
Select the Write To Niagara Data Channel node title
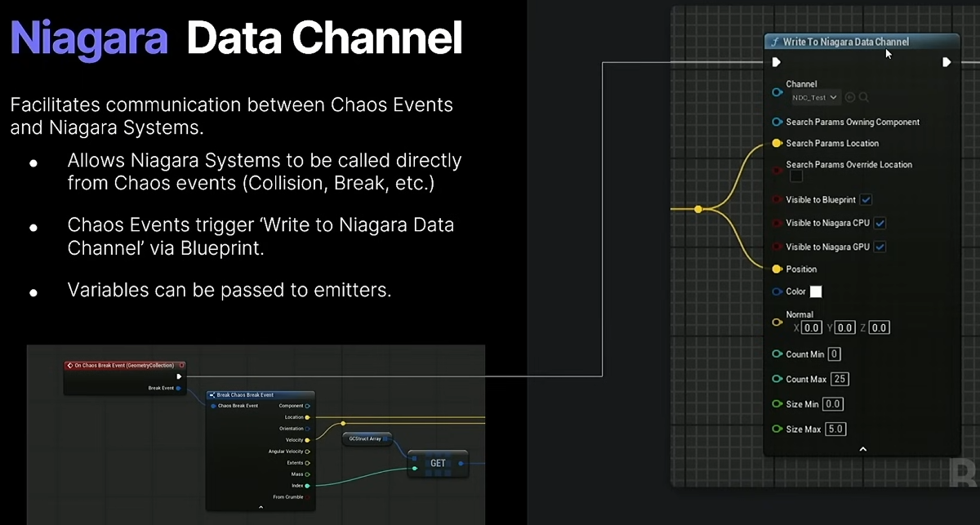point(845,42)
